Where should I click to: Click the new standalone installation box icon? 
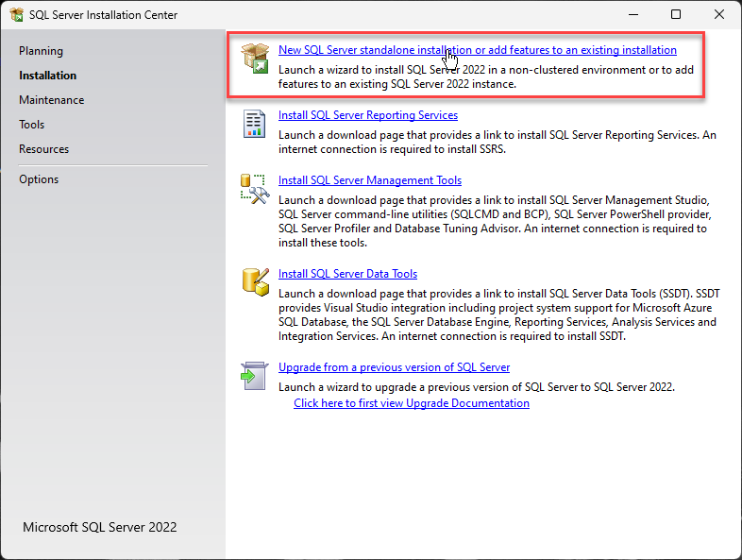[255, 59]
